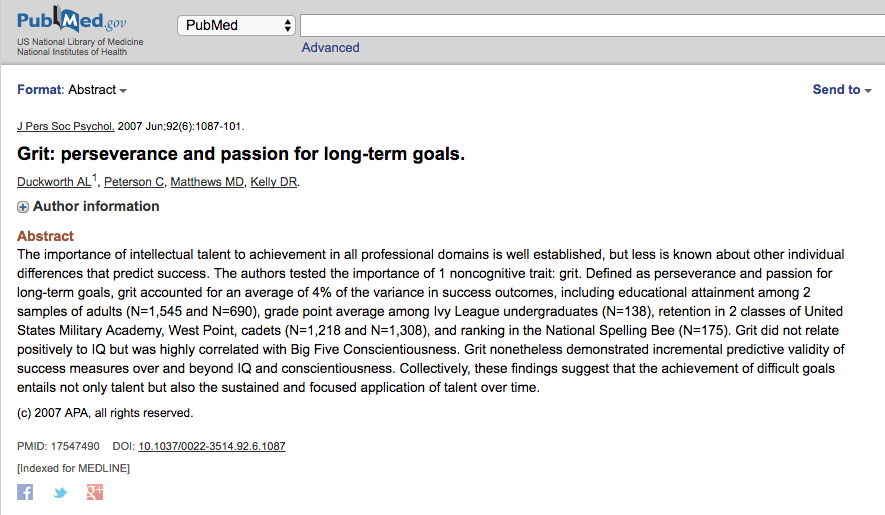Open the Format: Abstract dropdown
Screen dimensions: 885x515
(x=72, y=90)
